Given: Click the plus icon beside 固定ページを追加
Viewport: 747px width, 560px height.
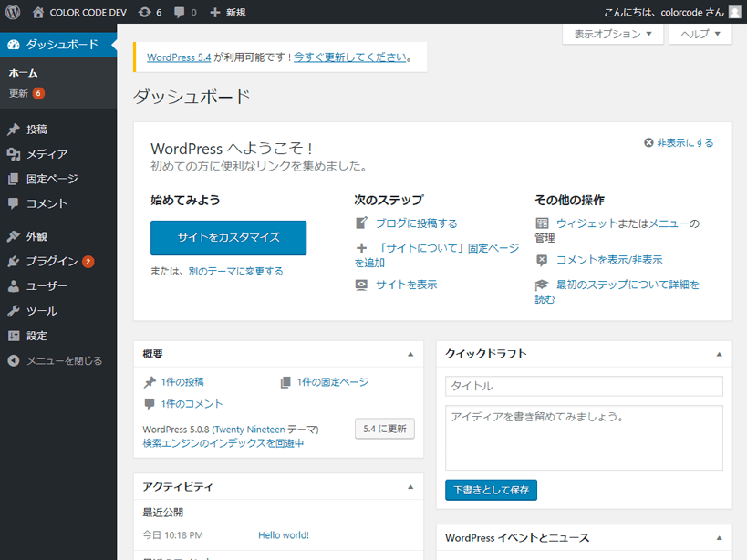Looking at the screenshot, I should [361, 248].
